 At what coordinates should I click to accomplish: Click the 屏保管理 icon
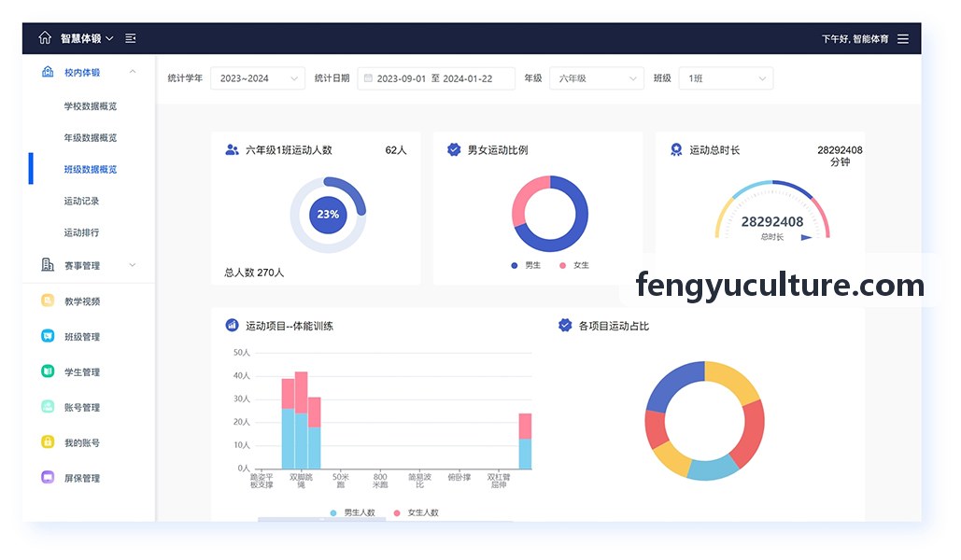pyautogui.click(x=48, y=477)
